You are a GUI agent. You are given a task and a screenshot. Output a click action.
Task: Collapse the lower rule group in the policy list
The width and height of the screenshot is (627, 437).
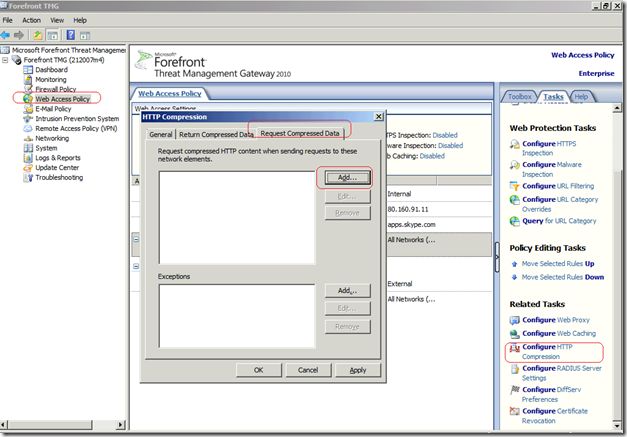pos(136,266)
